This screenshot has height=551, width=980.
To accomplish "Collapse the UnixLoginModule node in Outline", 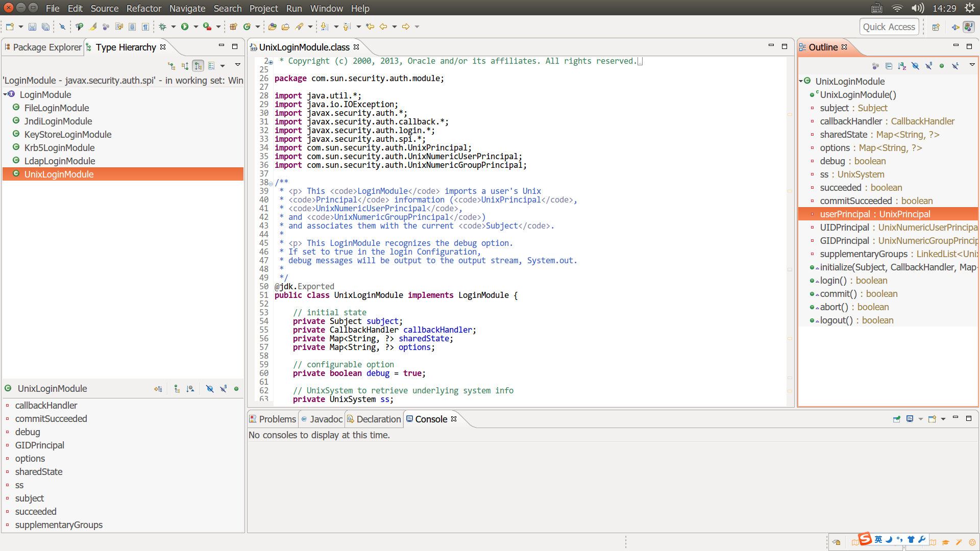I will coord(801,81).
